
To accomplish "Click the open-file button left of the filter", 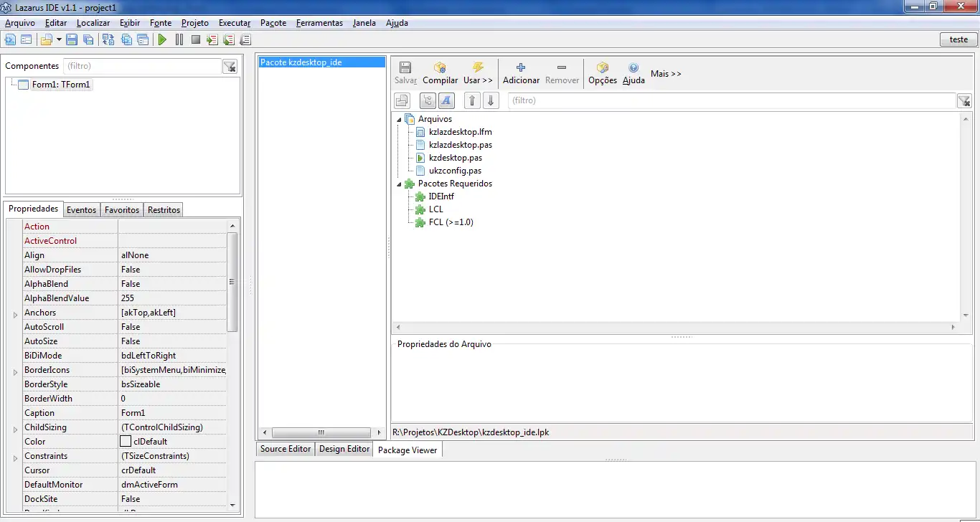I will click(x=402, y=100).
